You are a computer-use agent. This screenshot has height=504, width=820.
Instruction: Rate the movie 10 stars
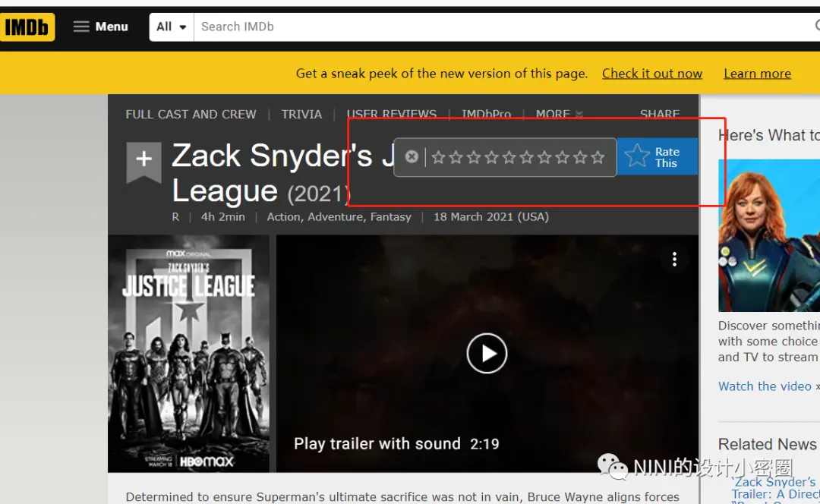tap(598, 157)
